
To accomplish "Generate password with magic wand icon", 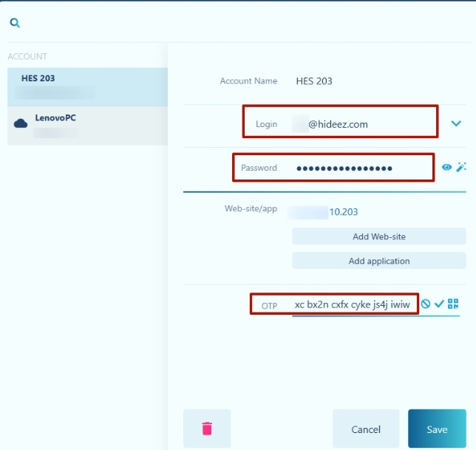I will pyautogui.click(x=461, y=168).
